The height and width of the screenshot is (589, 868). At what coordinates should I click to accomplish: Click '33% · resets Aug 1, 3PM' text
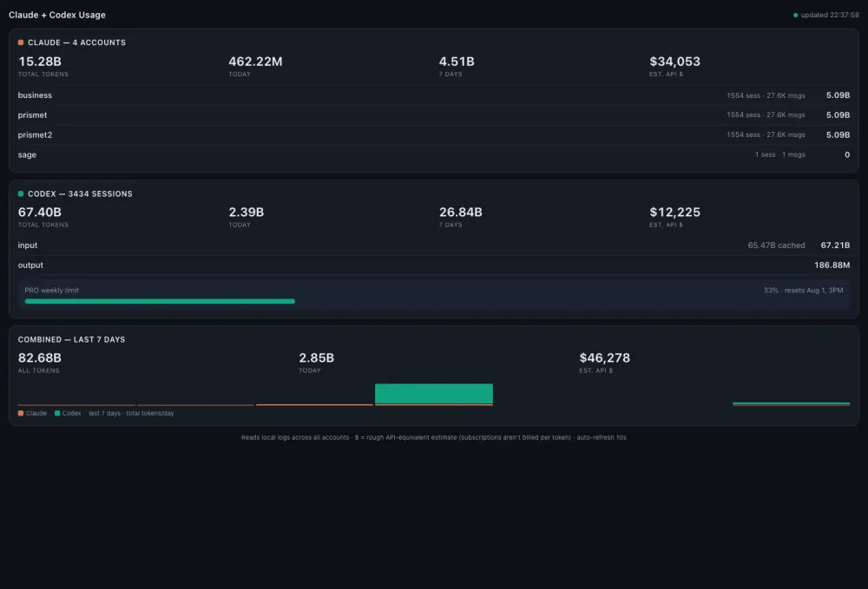point(803,291)
